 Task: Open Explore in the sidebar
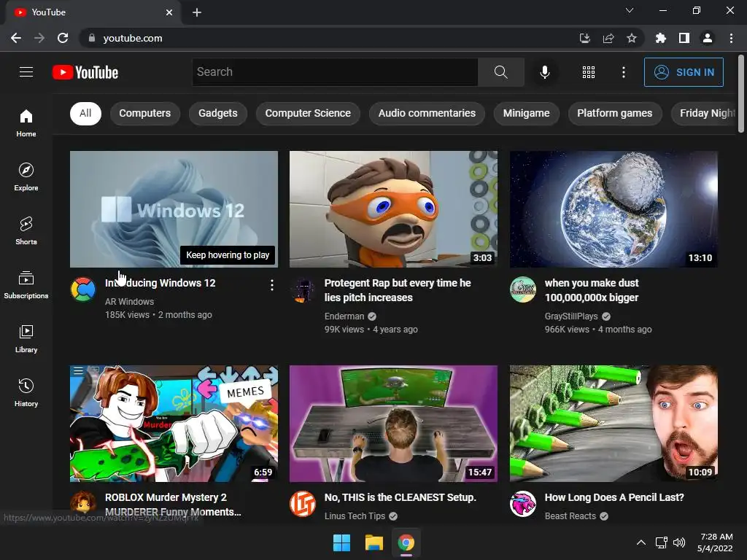pyautogui.click(x=26, y=176)
